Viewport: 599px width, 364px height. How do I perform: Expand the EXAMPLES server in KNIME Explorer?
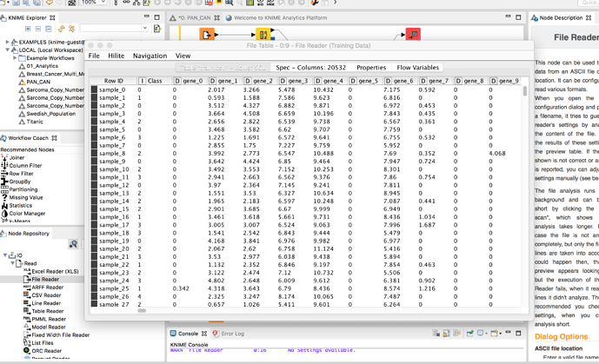click(x=7, y=42)
